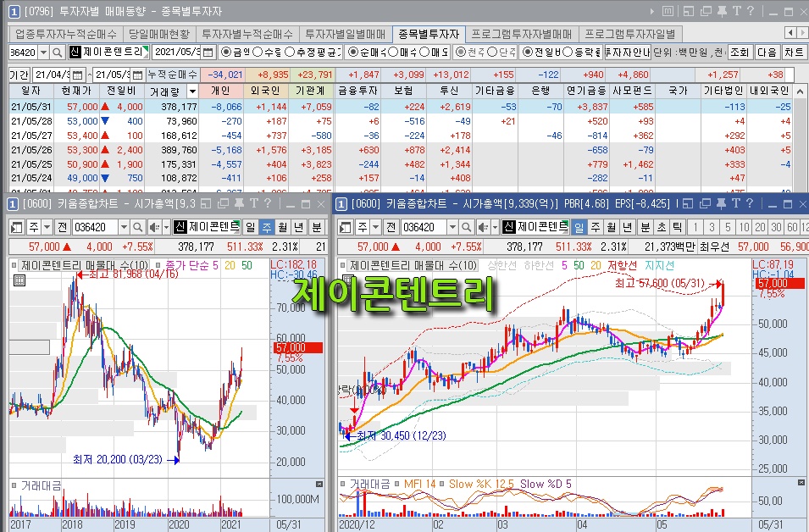Screen dimensions: 809x532
Task: Select 주 weekly period in right chart
Action: (x=595, y=227)
